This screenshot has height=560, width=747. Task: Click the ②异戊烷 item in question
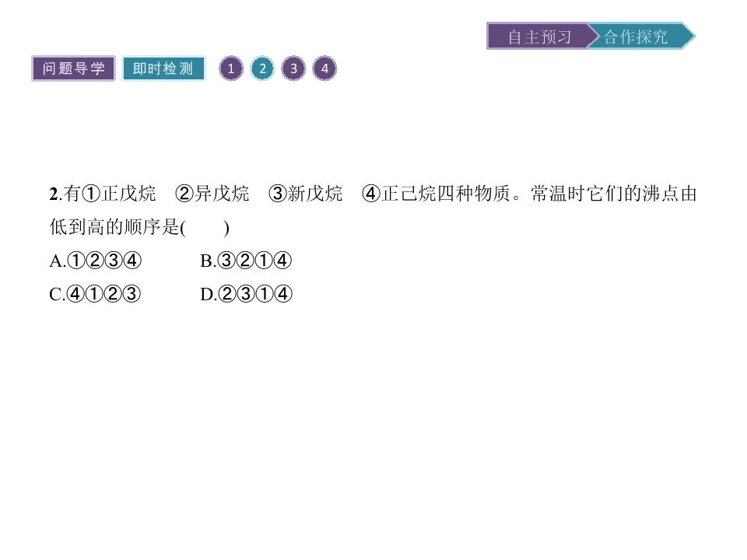tap(212, 194)
